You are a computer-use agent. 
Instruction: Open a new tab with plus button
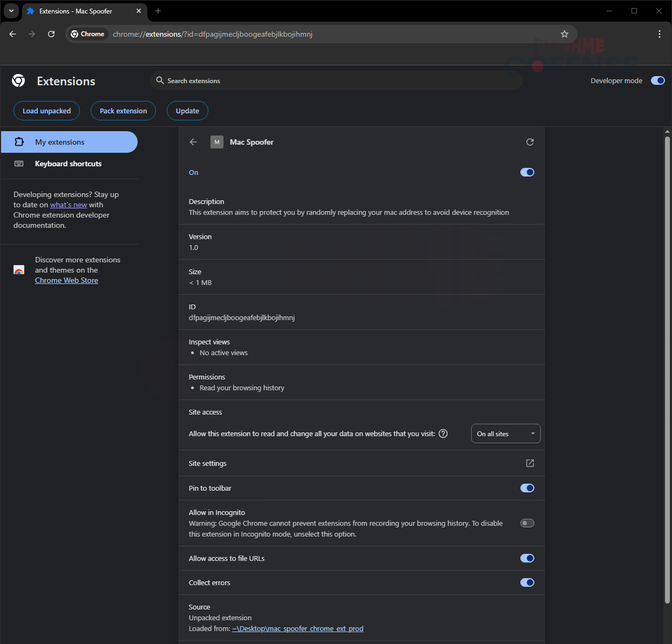158,11
